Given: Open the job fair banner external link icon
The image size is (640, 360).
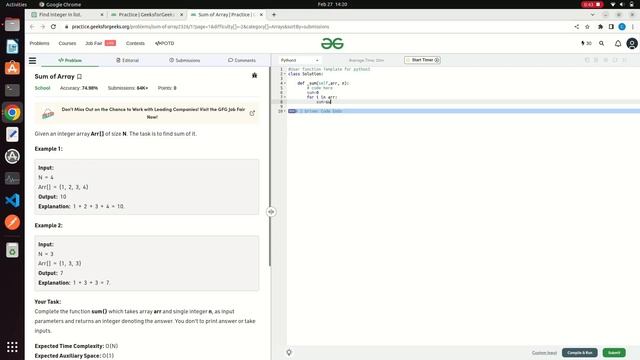Looking at the screenshot, I should click(x=252, y=113).
